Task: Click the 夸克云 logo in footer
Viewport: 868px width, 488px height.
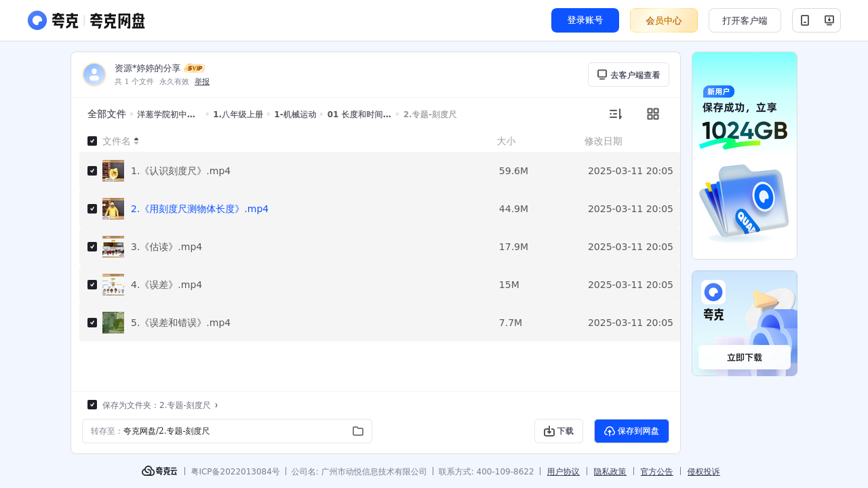Action: coord(159,471)
